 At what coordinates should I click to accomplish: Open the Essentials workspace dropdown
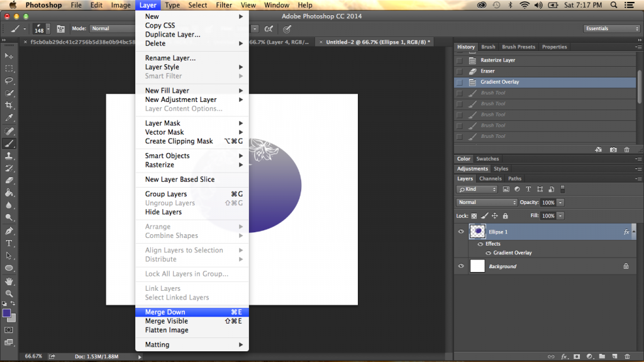click(x=611, y=29)
